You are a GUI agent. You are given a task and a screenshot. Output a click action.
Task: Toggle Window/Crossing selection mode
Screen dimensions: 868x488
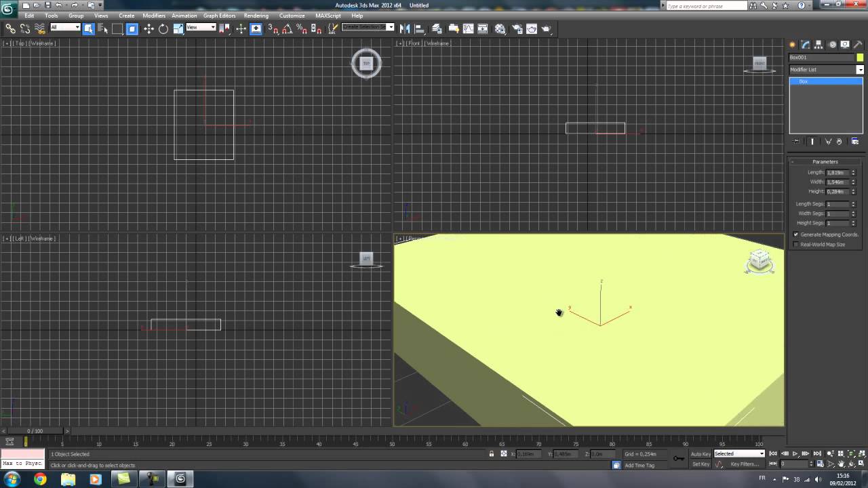pyautogui.click(x=132, y=28)
